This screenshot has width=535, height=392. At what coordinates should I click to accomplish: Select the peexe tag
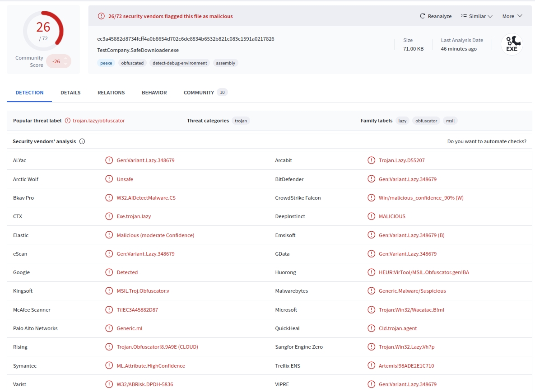coord(106,63)
